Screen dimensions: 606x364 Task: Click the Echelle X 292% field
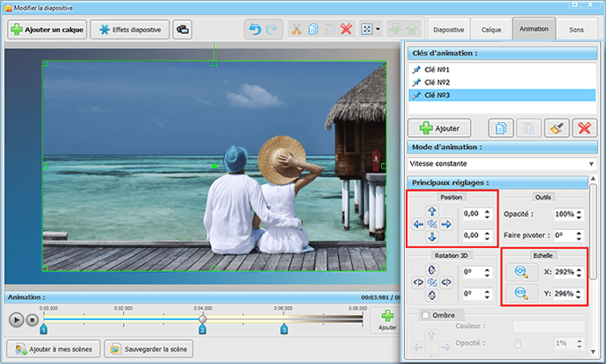564,272
